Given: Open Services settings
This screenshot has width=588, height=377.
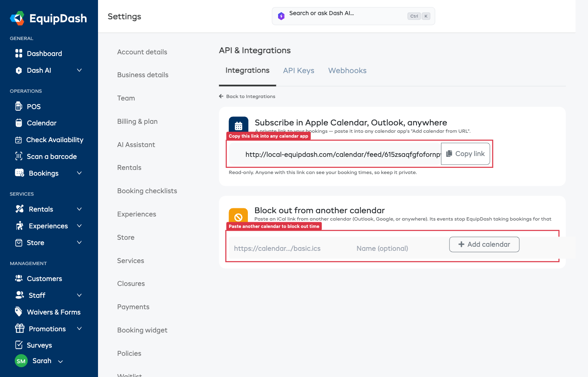Looking at the screenshot, I should [x=131, y=261].
